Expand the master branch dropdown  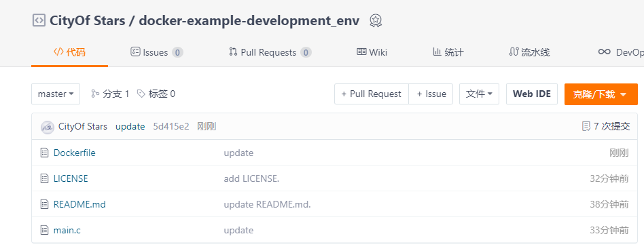point(56,94)
